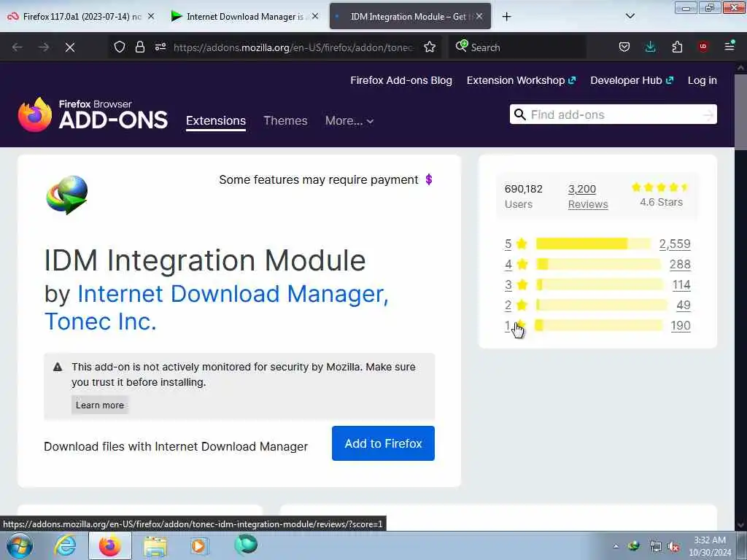Open the 49 two-star reviews count
Screen dimensions: 747x560
pyautogui.click(x=683, y=306)
